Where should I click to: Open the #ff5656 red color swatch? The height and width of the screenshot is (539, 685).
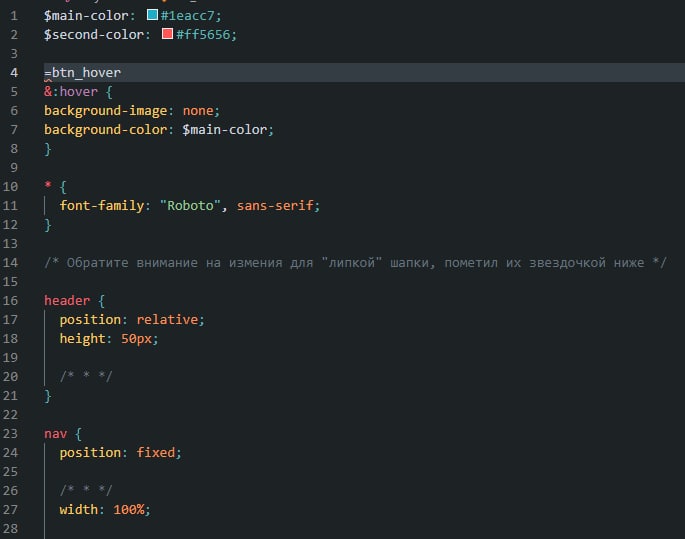(x=167, y=34)
